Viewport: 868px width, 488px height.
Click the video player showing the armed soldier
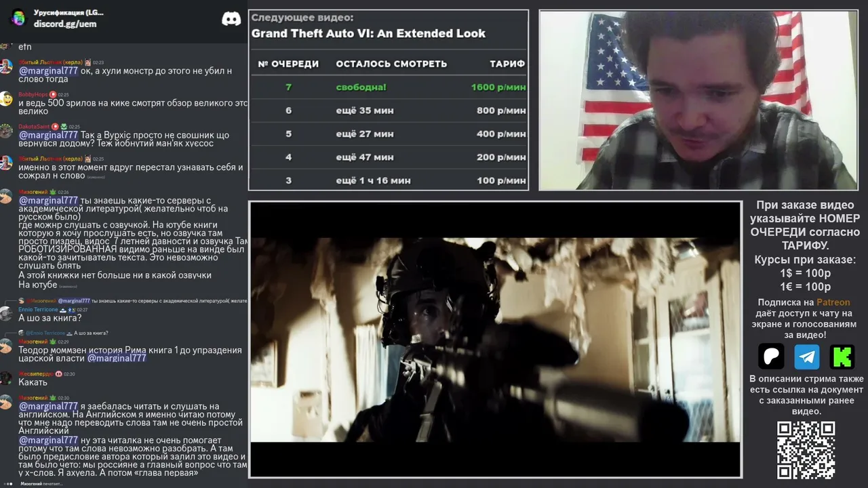point(495,339)
